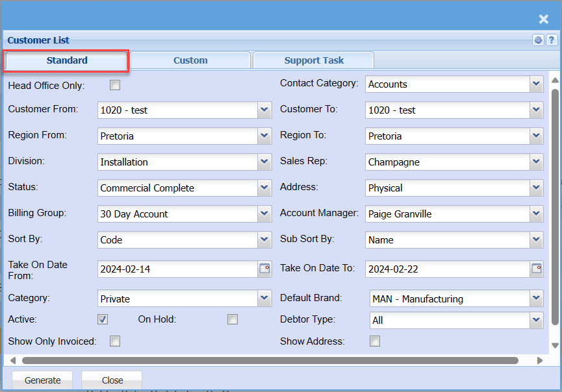Open the Billing Group dropdown list
The image size is (562, 392).
[x=264, y=214]
